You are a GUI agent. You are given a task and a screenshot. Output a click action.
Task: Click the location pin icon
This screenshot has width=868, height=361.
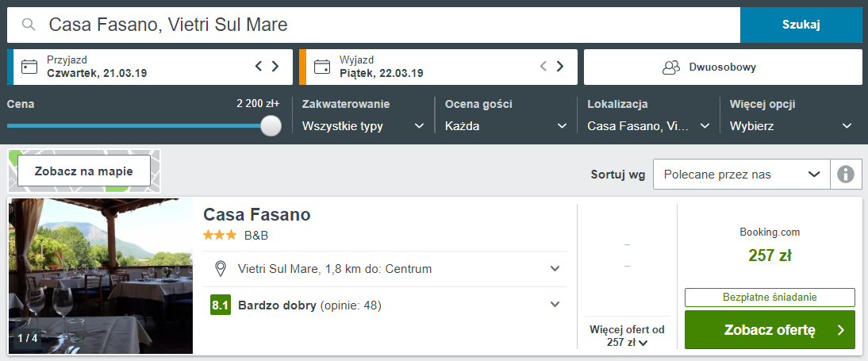pyautogui.click(x=221, y=269)
